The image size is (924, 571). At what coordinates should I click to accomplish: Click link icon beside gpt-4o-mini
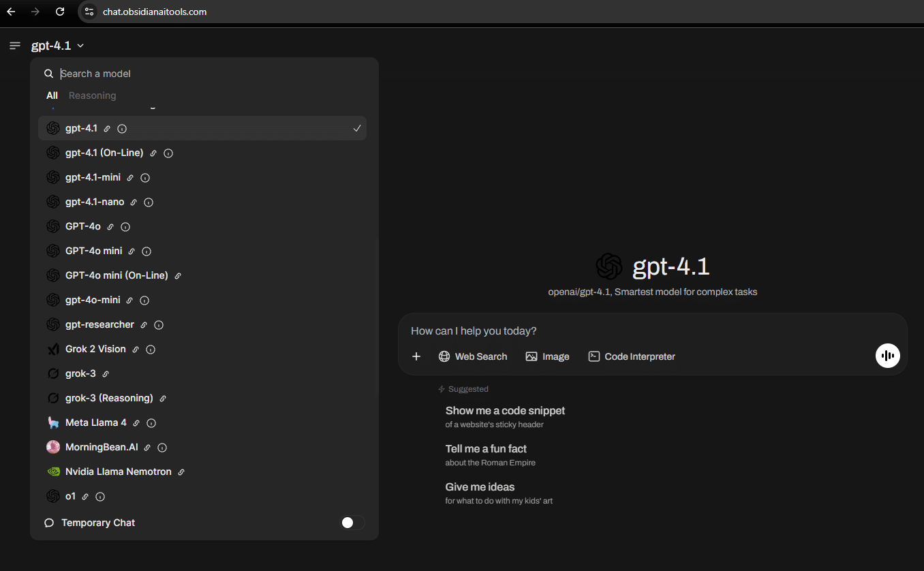[x=129, y=300]
